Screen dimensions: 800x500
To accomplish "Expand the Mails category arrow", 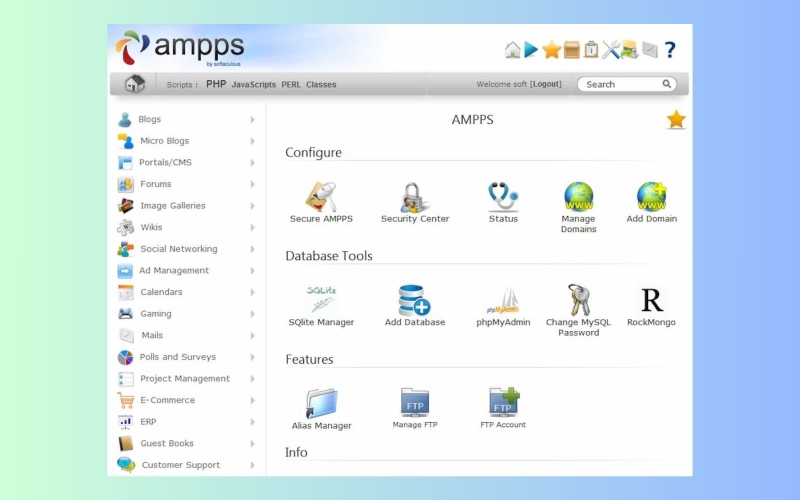I will [253, 335].
